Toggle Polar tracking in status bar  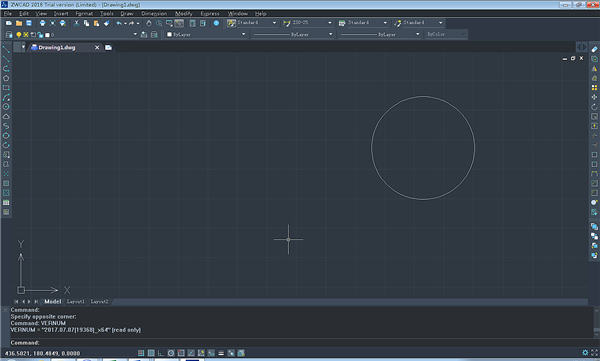171,353
